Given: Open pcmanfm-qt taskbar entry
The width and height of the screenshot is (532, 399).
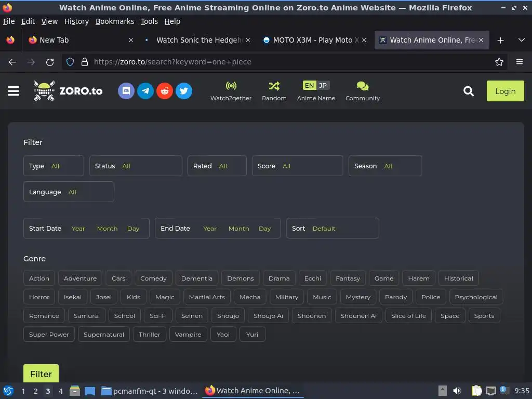Looking at the screenshot, I should pos(150,391).
